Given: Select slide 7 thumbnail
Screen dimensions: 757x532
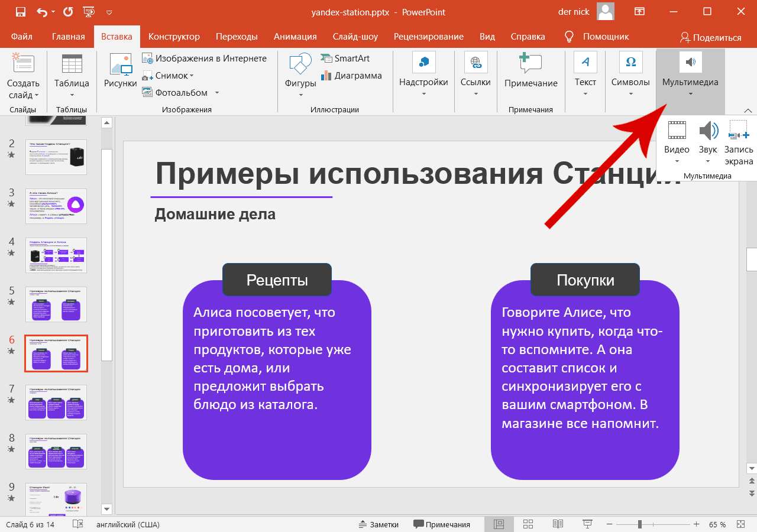Looking at the screenshot, I should point(56,403).
